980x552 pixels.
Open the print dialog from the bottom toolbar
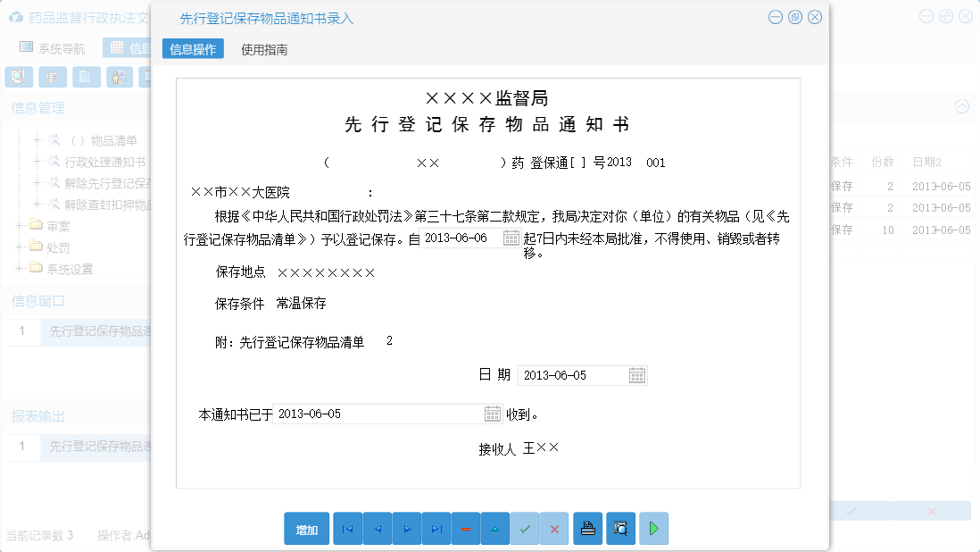(588, 528)
